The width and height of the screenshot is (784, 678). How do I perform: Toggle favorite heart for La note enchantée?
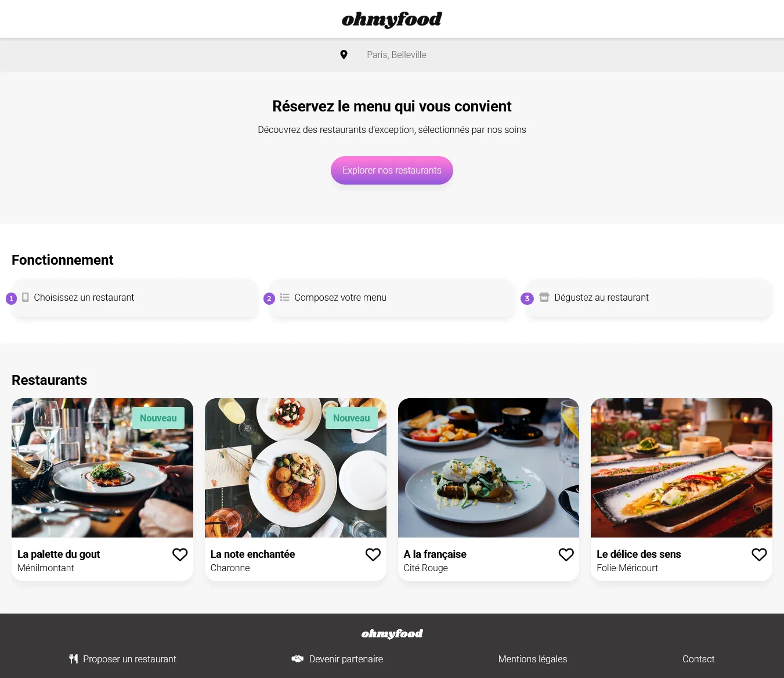pyautogui.click(x=373, y=554)
